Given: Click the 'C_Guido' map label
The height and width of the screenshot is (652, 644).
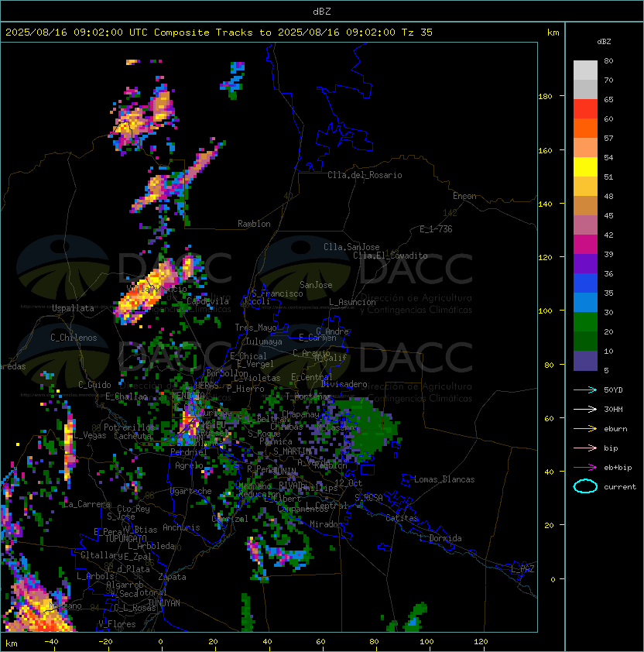Looking at the screenshot, I should (94, 385).
